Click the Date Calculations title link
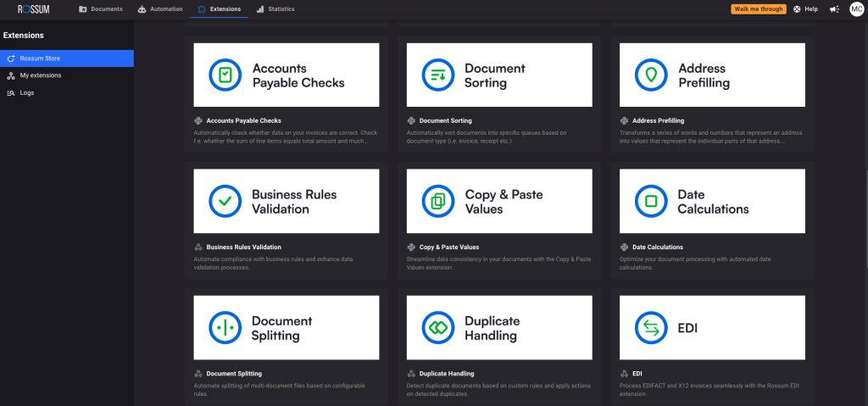The width and height of the screenshot is (868, 406). click(x=658, y=247)
